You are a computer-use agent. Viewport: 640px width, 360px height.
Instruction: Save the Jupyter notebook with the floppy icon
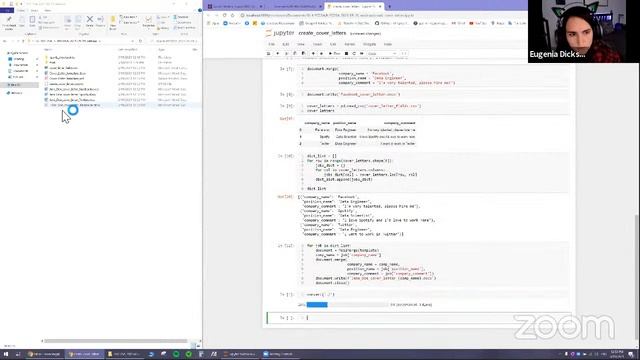(268, 53)
